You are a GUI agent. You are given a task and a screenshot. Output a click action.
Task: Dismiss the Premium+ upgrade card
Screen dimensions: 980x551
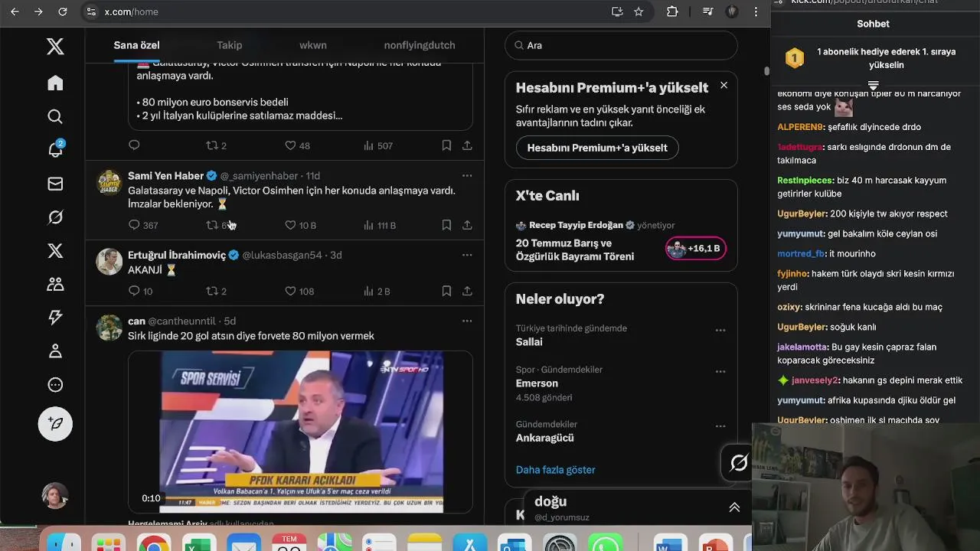724,85
